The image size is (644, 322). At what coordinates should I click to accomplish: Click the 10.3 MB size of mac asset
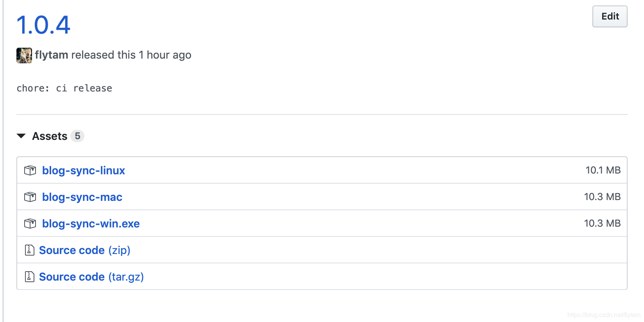pyautogui.click(x=602, y=197)
